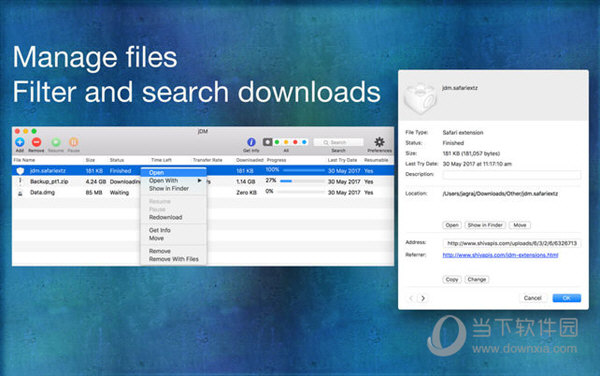
Task: Choose Show in Finder in context menu
Action: 174,189
